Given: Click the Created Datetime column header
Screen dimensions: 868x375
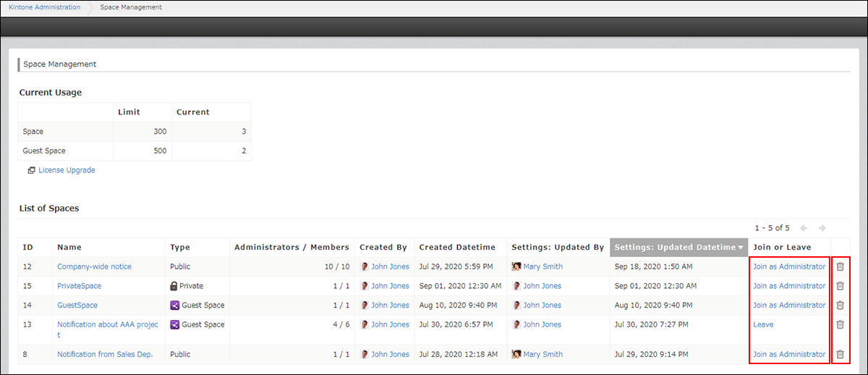Looking at the screenshot, I should click(x=457, y=248).
